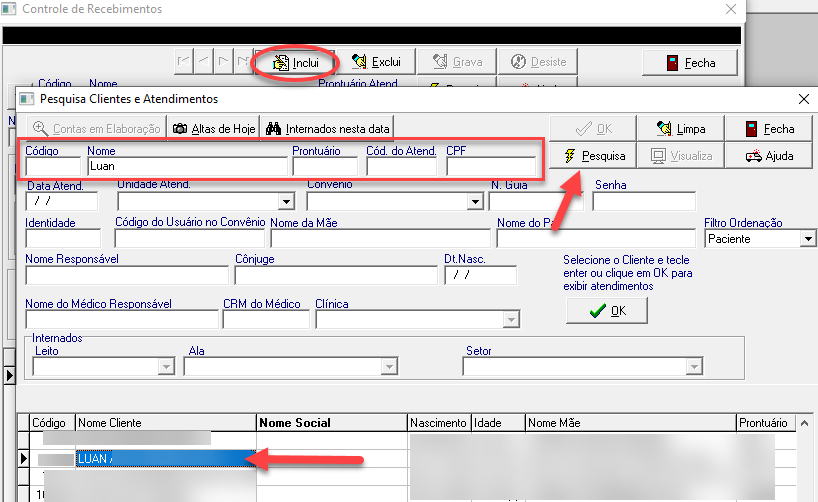Open Contas em Elaboração
The image size is (818, 502).
97,128
